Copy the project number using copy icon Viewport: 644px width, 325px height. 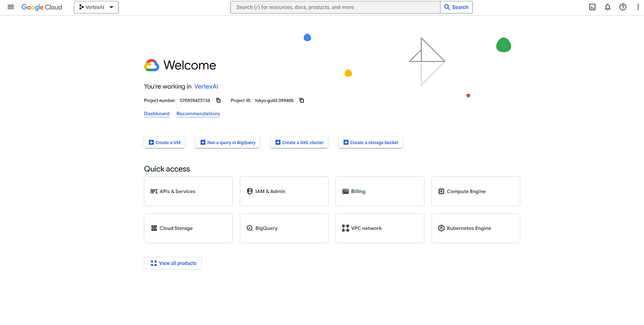pos(218,100)
